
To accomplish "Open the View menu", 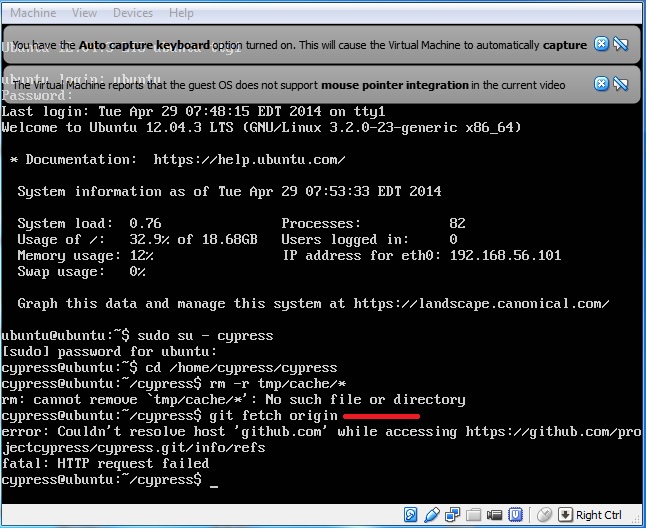I will coord(84,13).
